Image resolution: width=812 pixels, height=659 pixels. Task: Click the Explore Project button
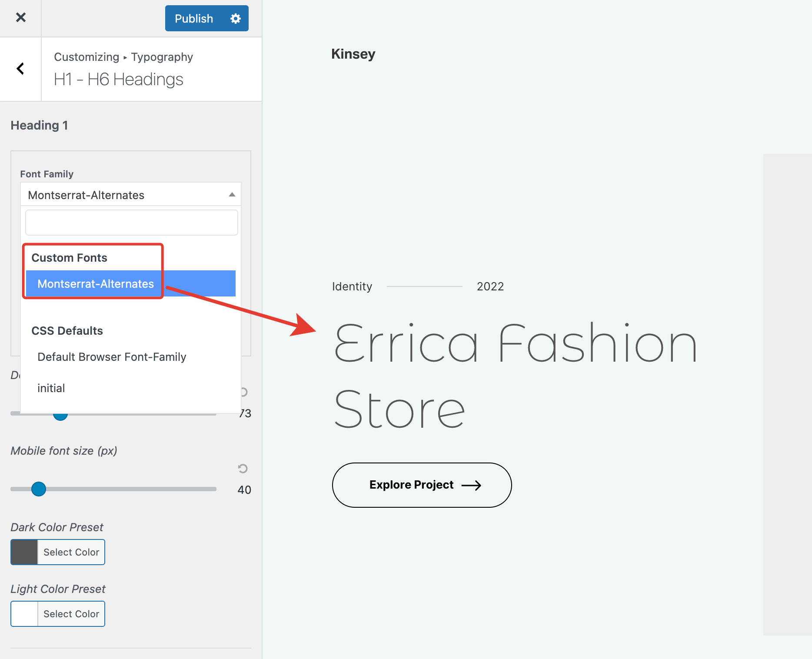(x=421, y=485)
